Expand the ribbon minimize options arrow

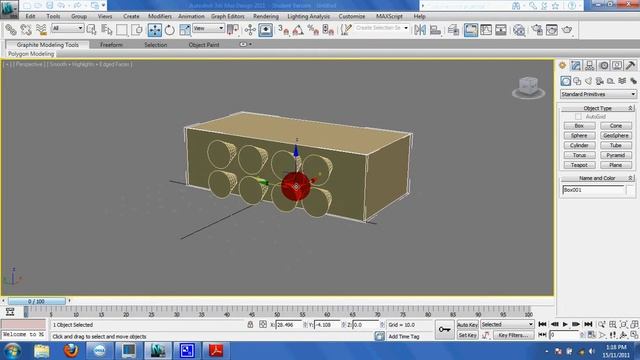250,44
